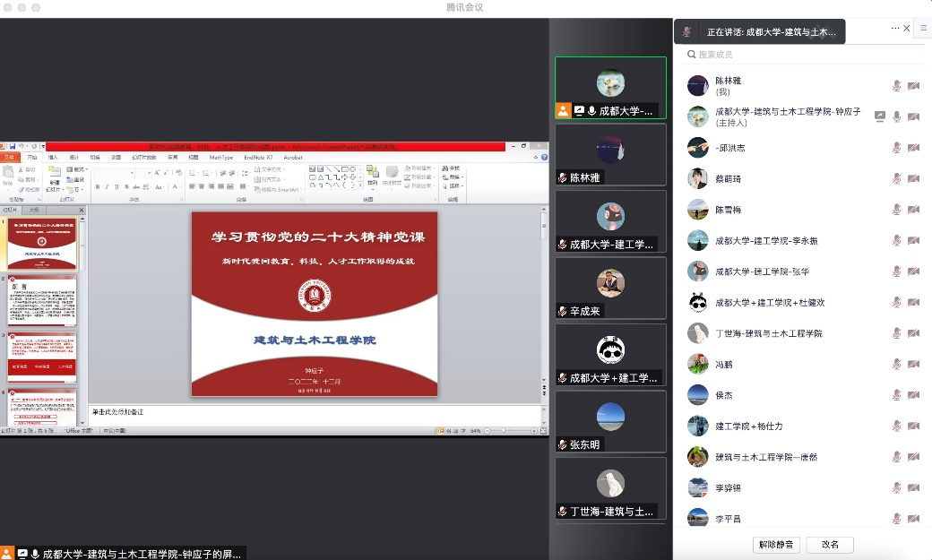Click 杜健欢's panda avatar in member list
This screenshot has width=932, height=560.
coord(698,303)
